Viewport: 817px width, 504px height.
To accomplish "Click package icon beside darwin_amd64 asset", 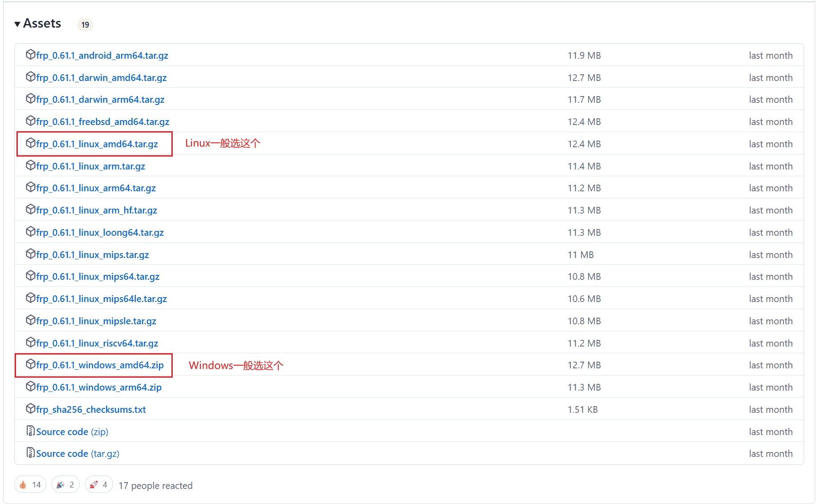I will pos(30,77).
